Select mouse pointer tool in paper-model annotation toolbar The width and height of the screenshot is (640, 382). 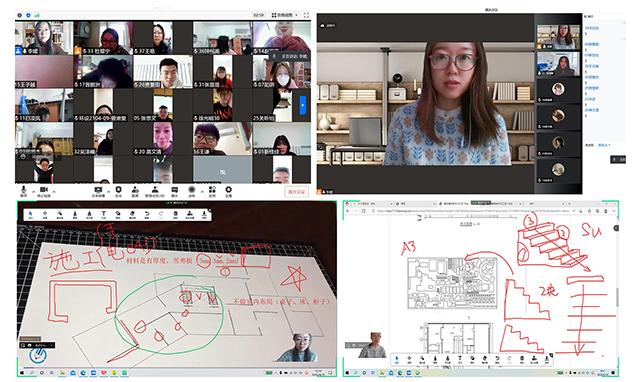[31, 214]
